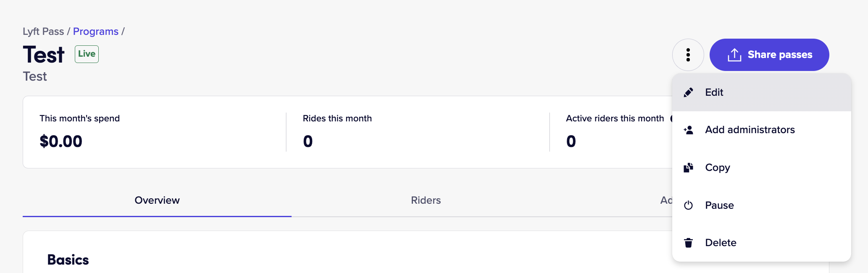This screenshot has height=273, width=868.
Task: Click the add-person icon for administrators
Action: click(x=688, y=130)
